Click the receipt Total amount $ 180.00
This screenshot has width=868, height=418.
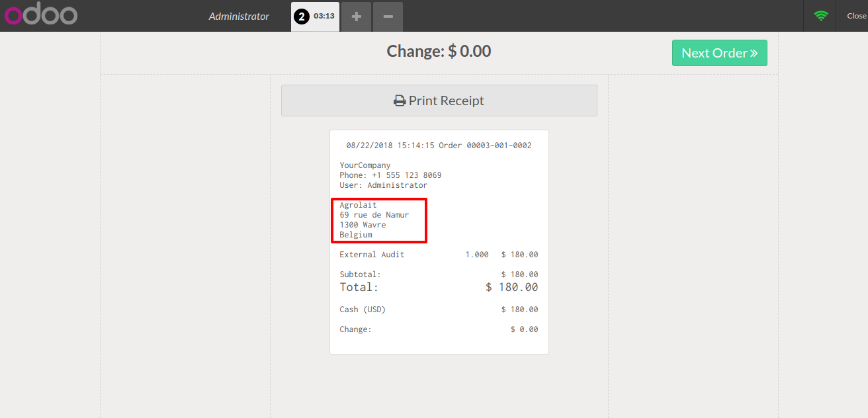(512, 287)
